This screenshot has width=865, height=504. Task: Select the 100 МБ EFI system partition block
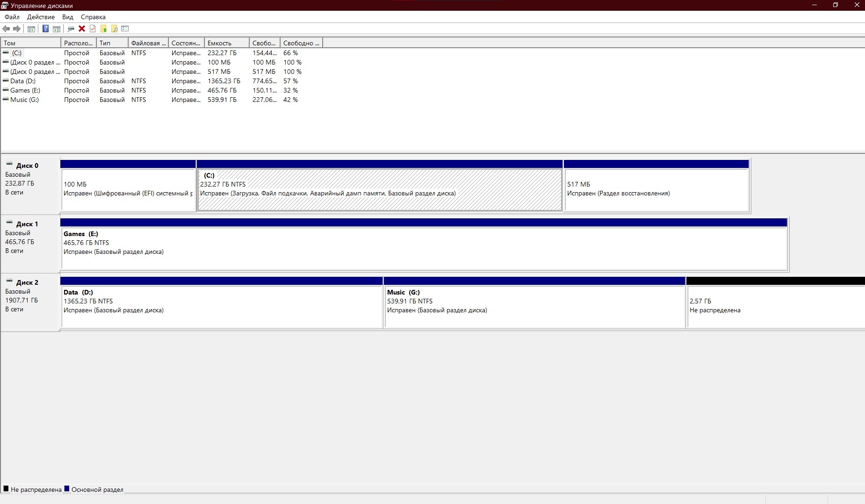click(128, 186)
